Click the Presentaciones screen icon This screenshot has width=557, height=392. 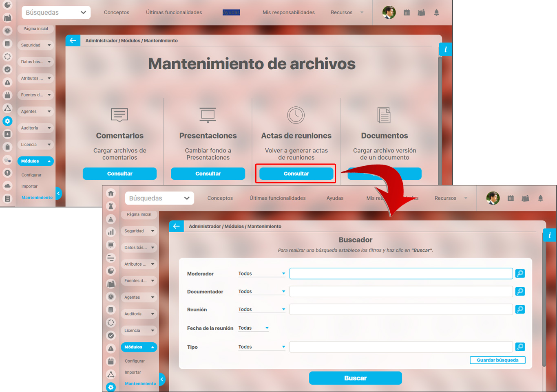pos(208,115)
